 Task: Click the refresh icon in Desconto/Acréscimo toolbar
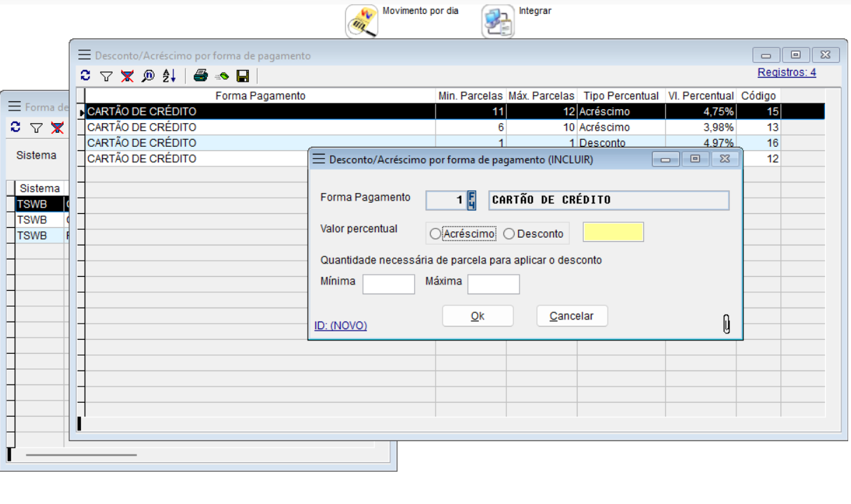(85, 75)
